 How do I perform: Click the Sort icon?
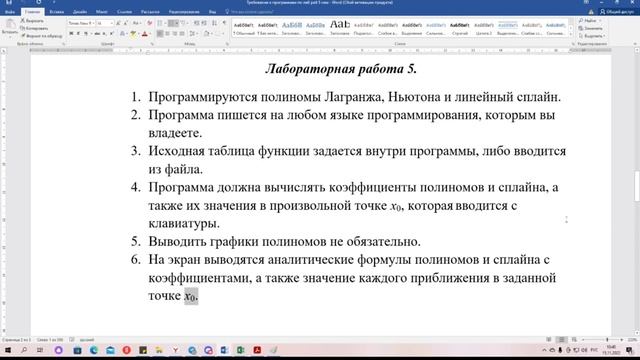[215, 23]
